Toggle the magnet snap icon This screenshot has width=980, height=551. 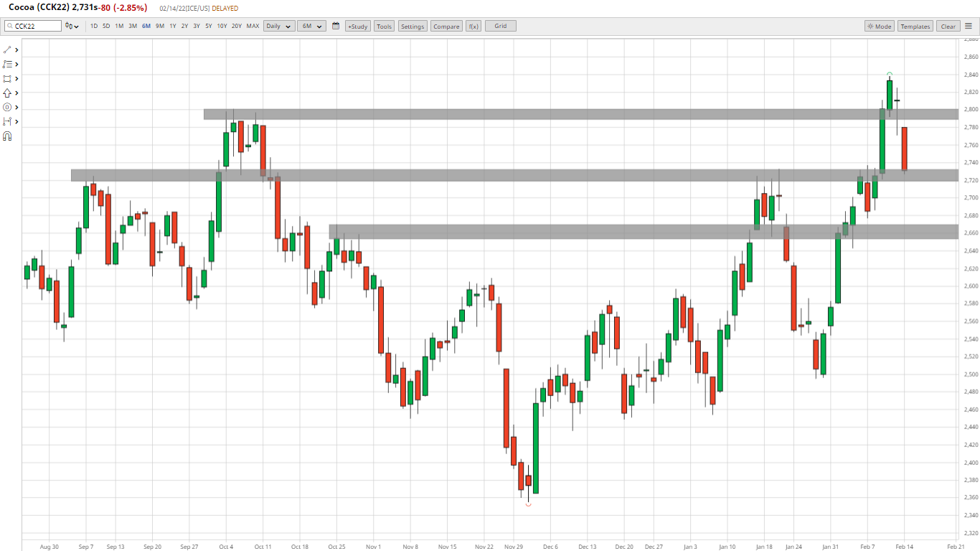(x=7, y=136)
